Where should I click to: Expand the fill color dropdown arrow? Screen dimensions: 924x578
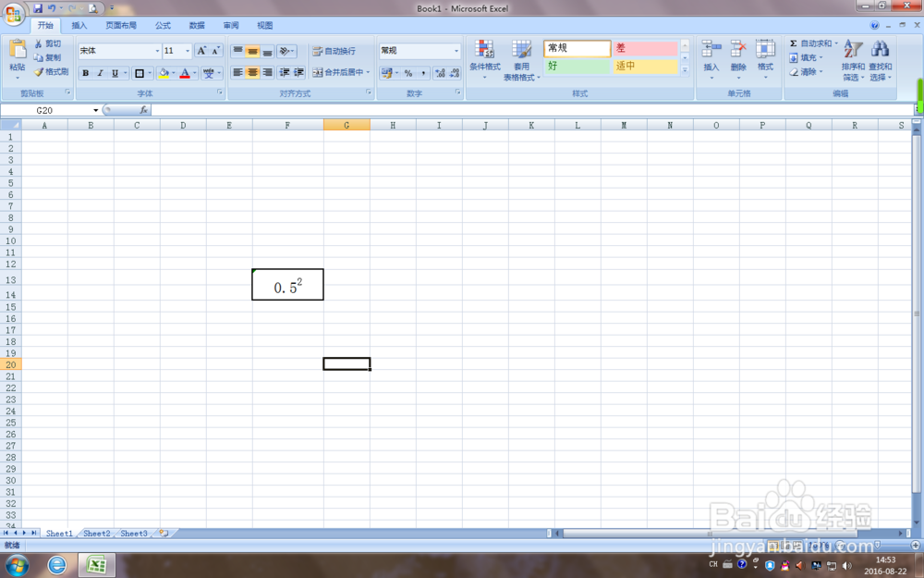[174, 73]
